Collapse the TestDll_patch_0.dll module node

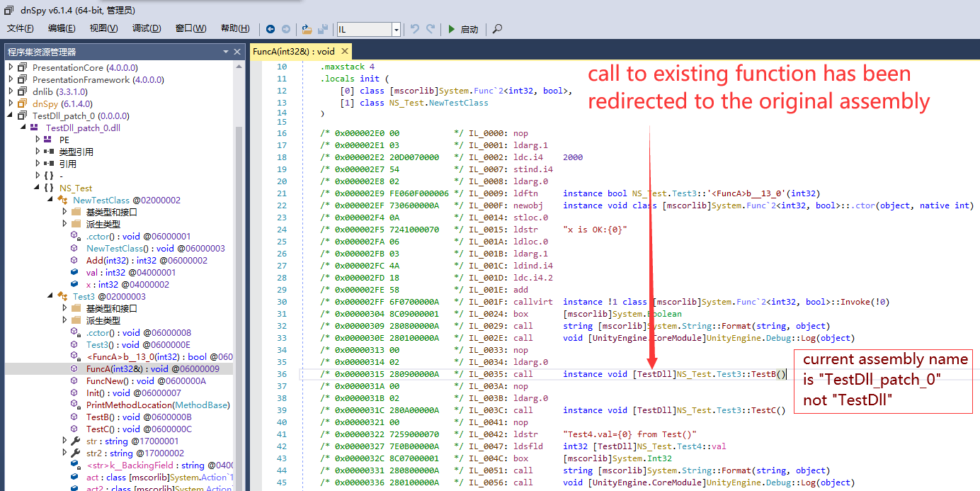[x=24, y=128]
